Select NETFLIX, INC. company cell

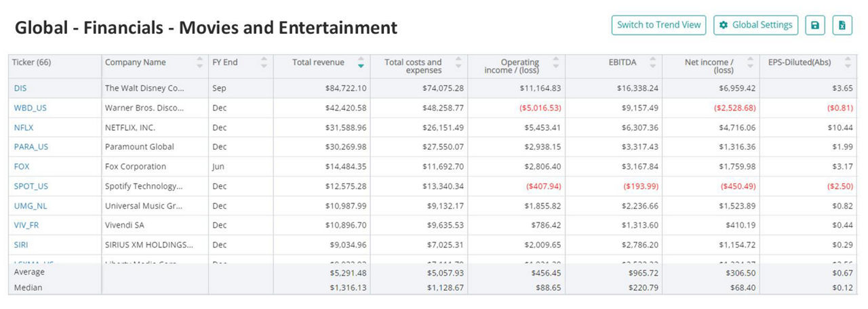click(130, 127)
